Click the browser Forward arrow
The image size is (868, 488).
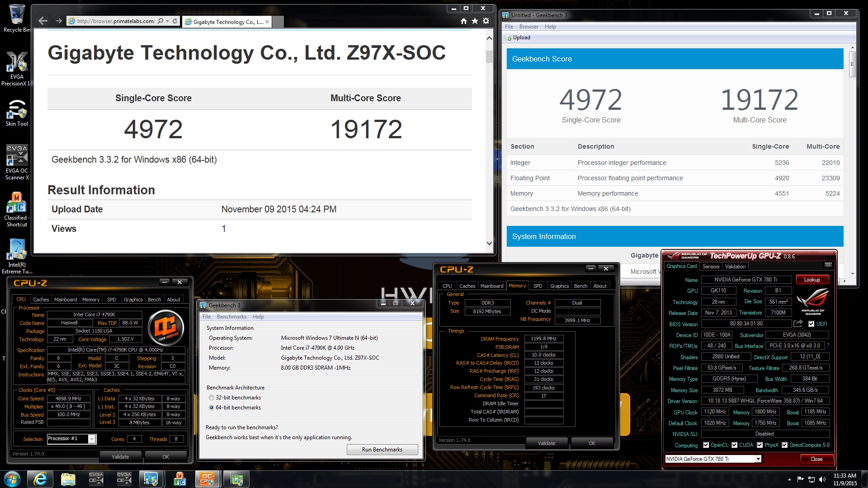[x=59, y=21]
